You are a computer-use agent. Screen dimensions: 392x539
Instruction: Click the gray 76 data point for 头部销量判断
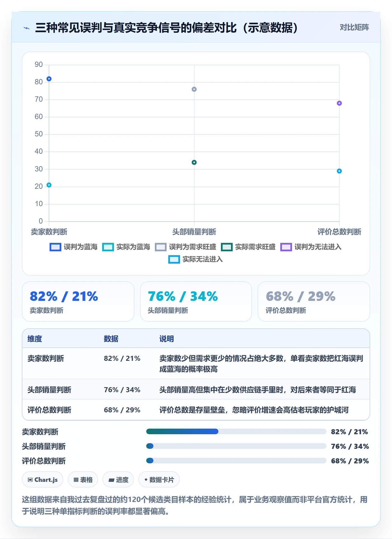click(194, 89)
